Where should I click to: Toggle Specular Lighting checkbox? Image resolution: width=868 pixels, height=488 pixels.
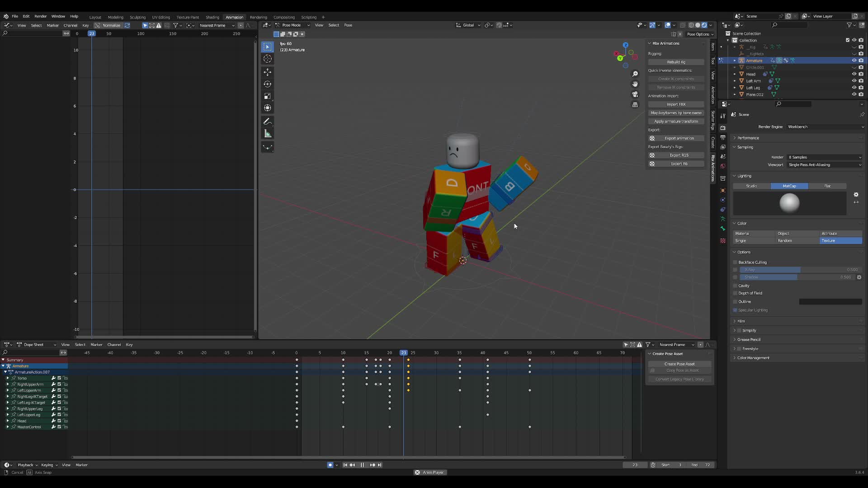(x=735, y=310)
